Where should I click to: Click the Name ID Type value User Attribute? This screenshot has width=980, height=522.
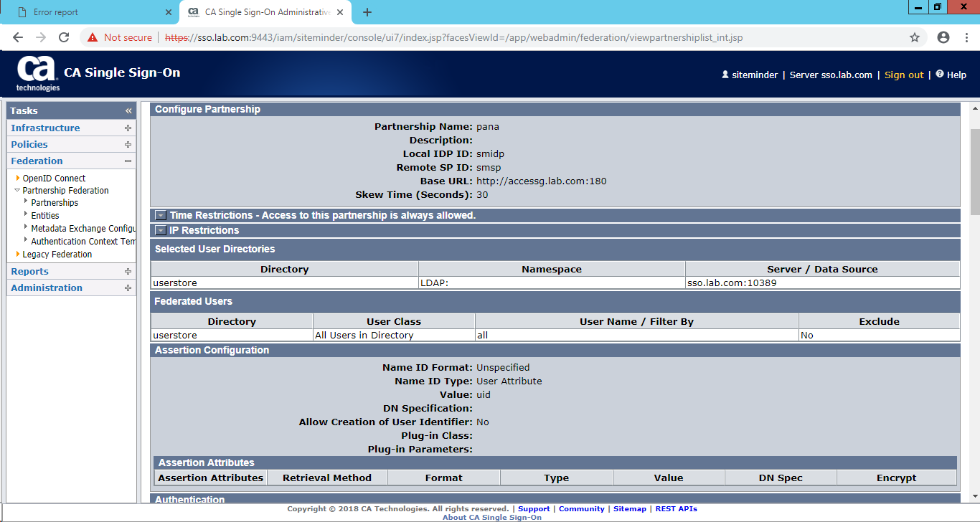[x=509, y=381]
